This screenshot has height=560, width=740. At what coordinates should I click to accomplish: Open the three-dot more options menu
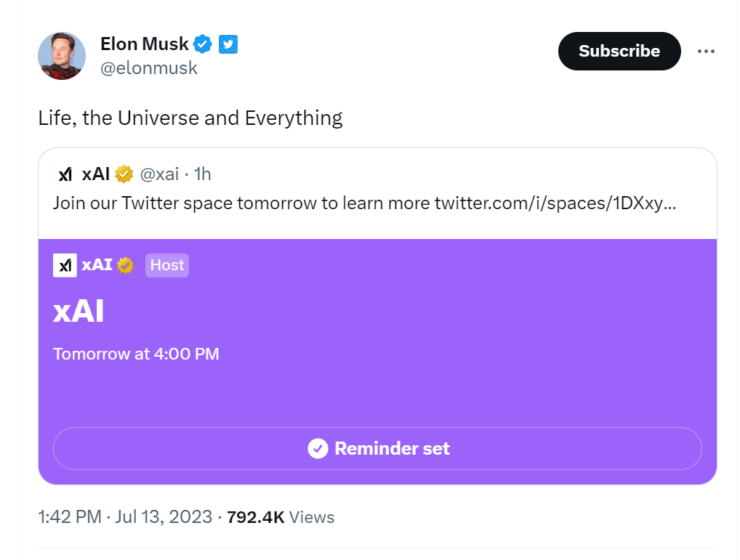click(x=706, y=51)
